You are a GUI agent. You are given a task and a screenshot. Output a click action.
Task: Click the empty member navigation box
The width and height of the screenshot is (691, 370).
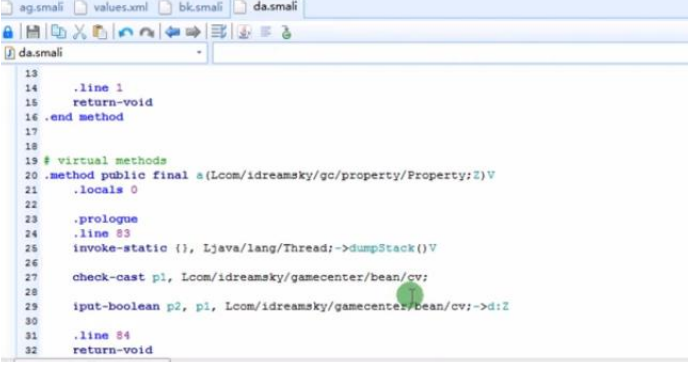coord(450,53)
